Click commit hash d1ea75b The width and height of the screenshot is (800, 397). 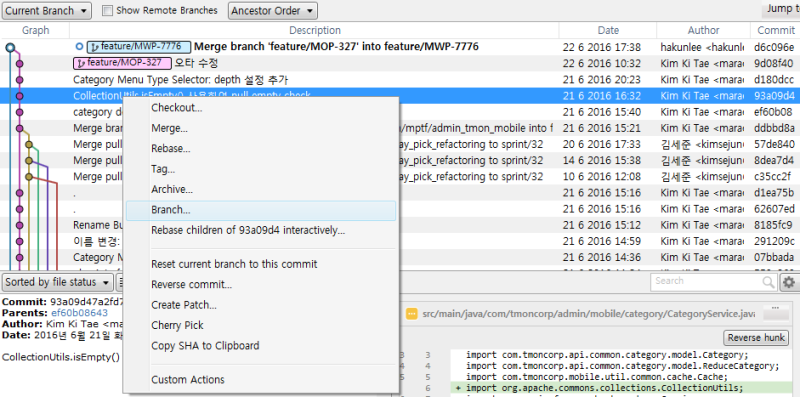pyautogui.click(x=774, y=193)
